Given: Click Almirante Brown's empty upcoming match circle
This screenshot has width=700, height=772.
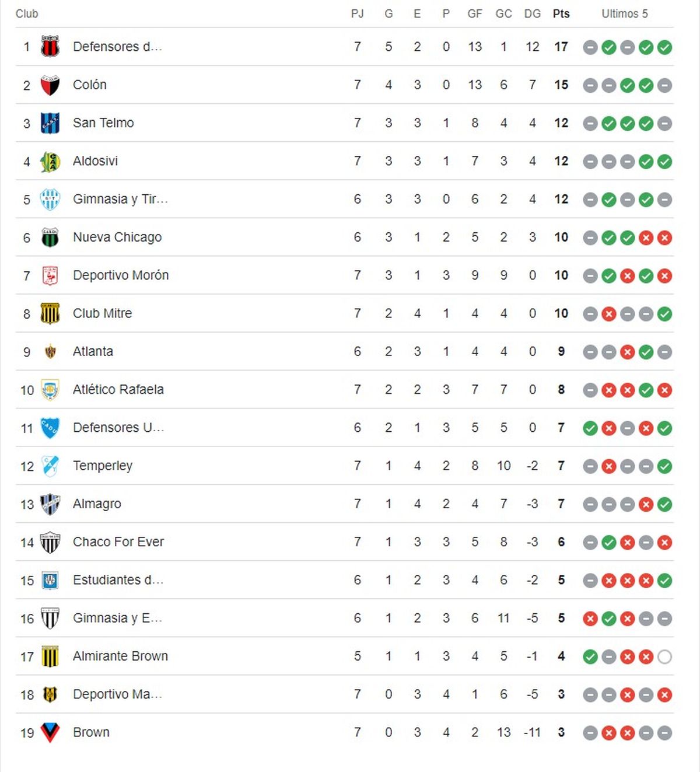Looking at the screenshot, I should [x=664, y=657].
